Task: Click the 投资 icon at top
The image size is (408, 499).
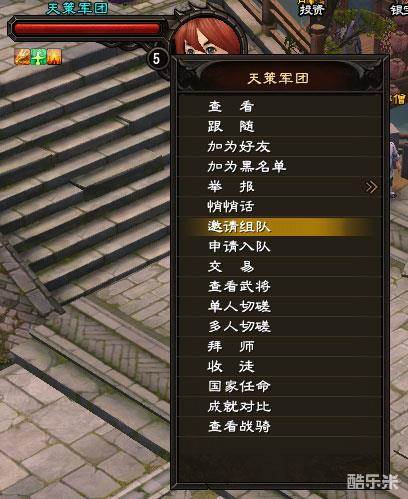Action: pos(311,8)
